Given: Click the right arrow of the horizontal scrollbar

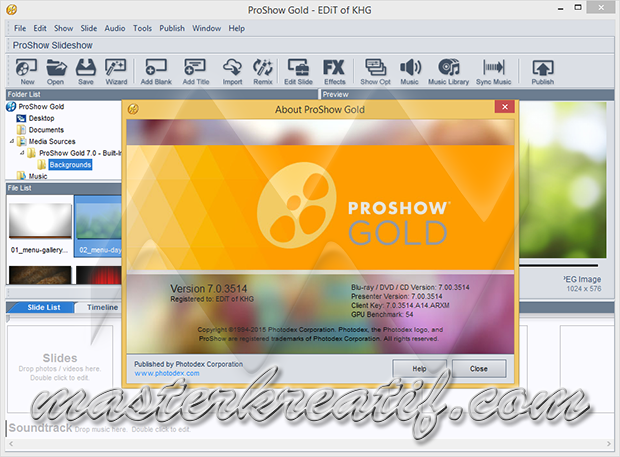Looking at the screenshot, I should (x=609, y=444).
